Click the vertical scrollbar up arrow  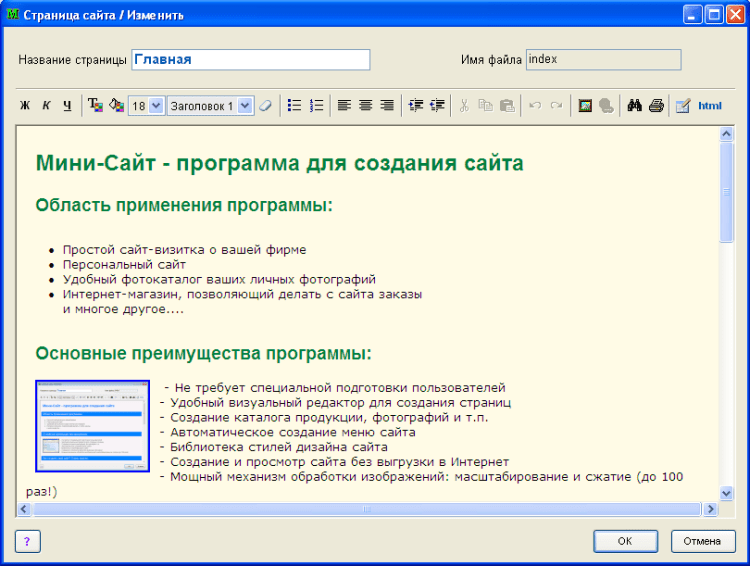[x=726, y=134]
